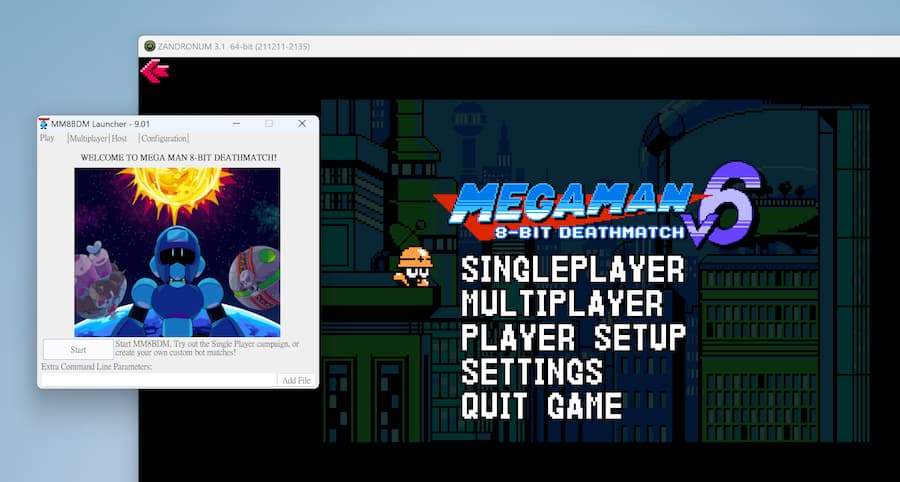Viewport: 900px width, 482px height.
Task: Click the Mega Man 8-Bit Deathmatch V6 logo
Action: [x=597, y=205]
